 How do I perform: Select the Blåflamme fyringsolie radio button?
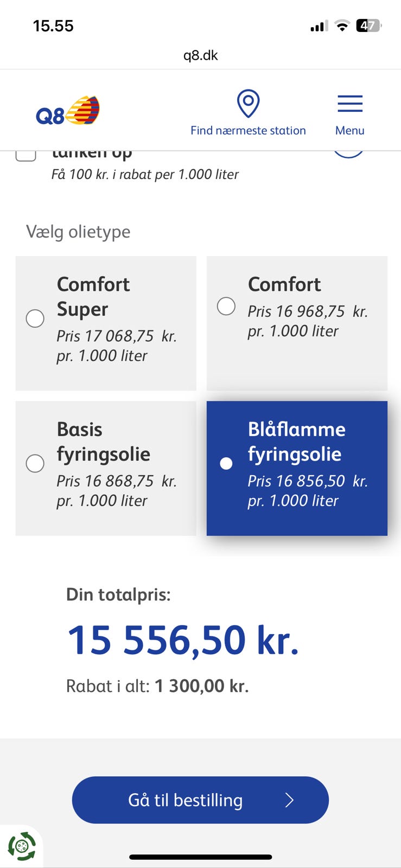[x=226, y=463]
